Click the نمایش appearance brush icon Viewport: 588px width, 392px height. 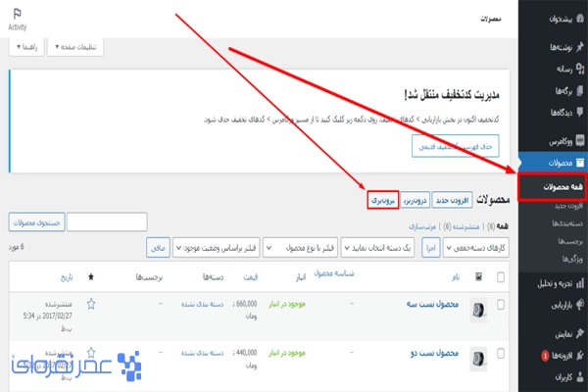[580, 333]
